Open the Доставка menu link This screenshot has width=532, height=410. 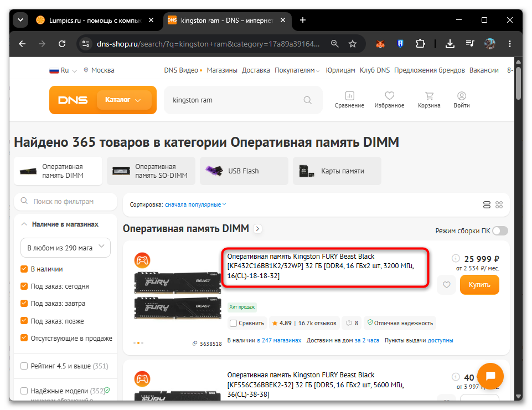pyautogui.click(x=256, y=70)
